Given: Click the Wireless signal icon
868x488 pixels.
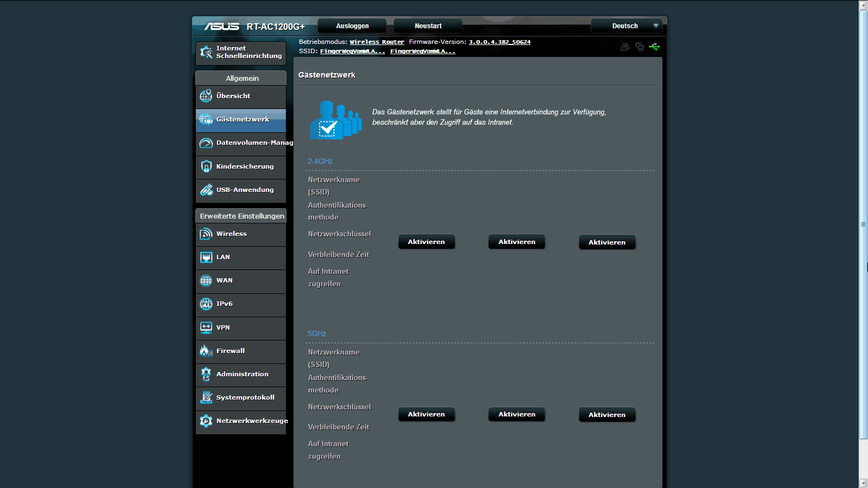Looking at the screenshot, I should click(x=206, y=234).
